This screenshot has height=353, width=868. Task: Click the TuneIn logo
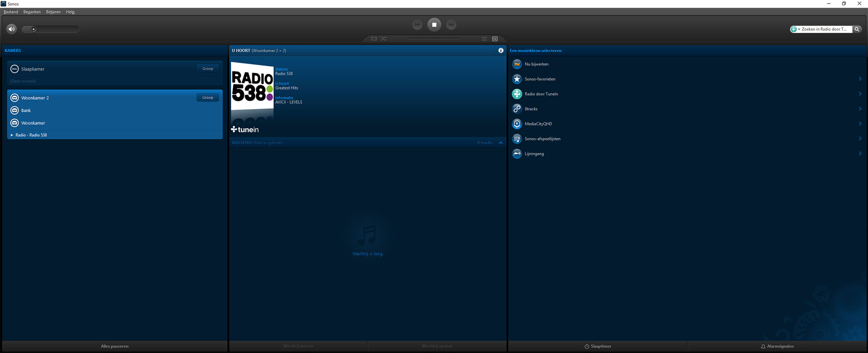tap(245, 129)
